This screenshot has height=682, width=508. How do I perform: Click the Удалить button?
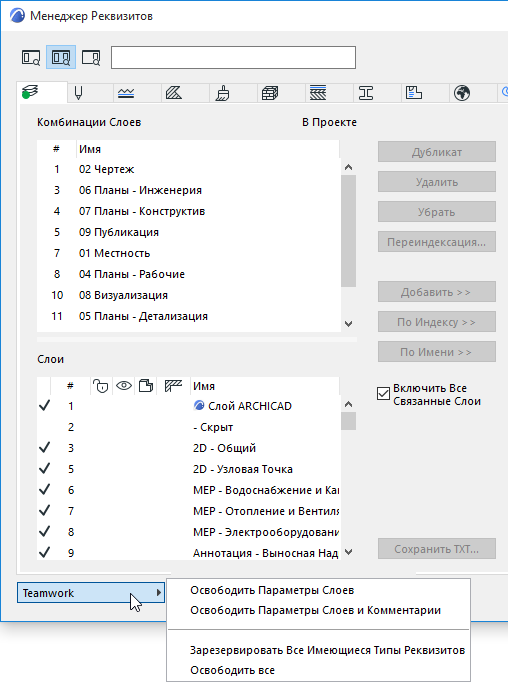coord(437,182)
